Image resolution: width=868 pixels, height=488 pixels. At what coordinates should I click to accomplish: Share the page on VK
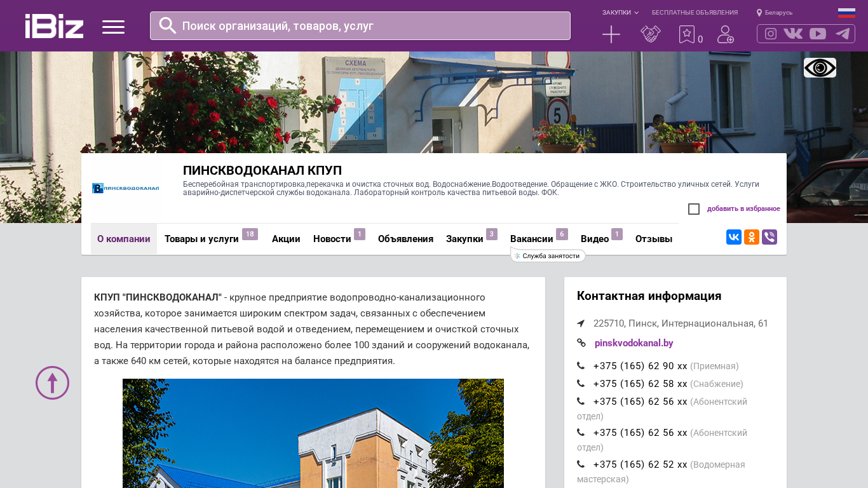[x=734, y=237]
